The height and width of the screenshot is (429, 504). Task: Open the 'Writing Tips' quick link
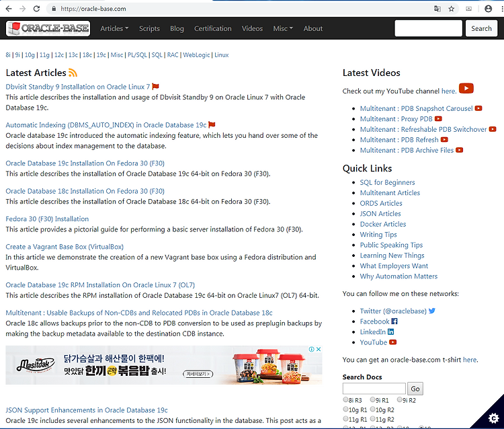point(378,235)
